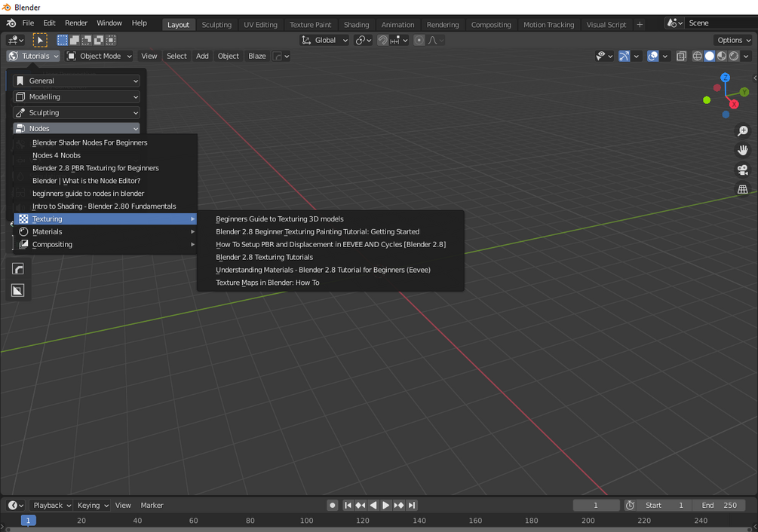Image resolution: width=758 pixels, height=532 pixels.
Task: Click the extend selection mode icon
Action: [x=75, y=40]
